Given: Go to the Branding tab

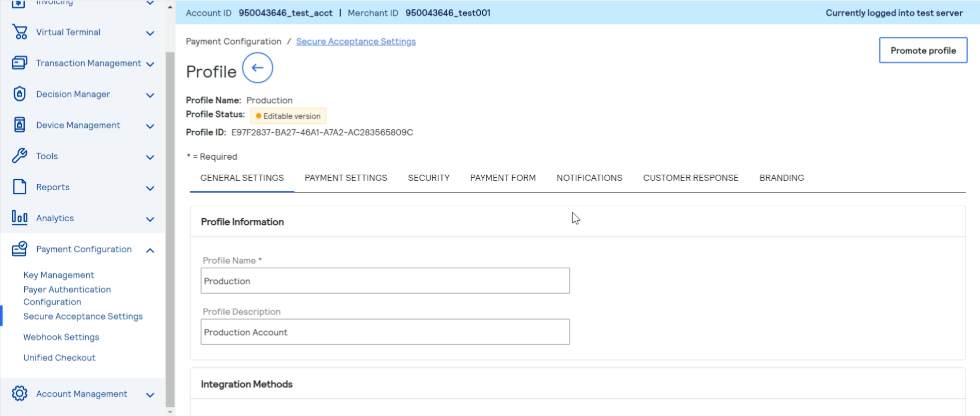Looking at the screenshot, I should pyautogui.click(x=781, y=178).
